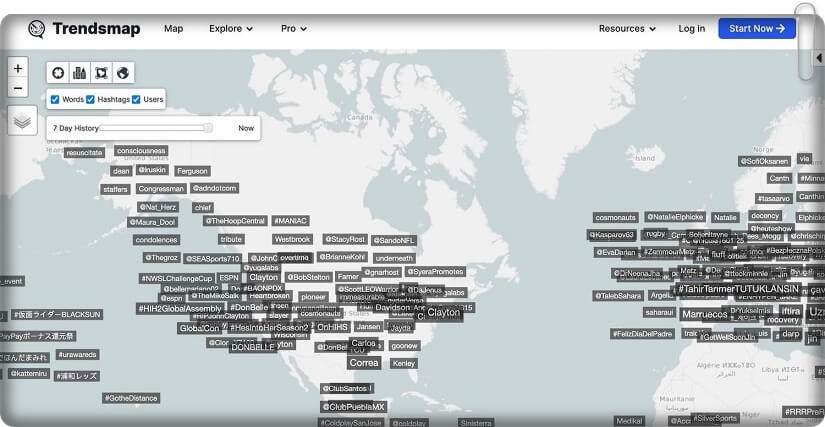
Task: Select the DONBELLE trend tag
Action: (x=253, y=348)
